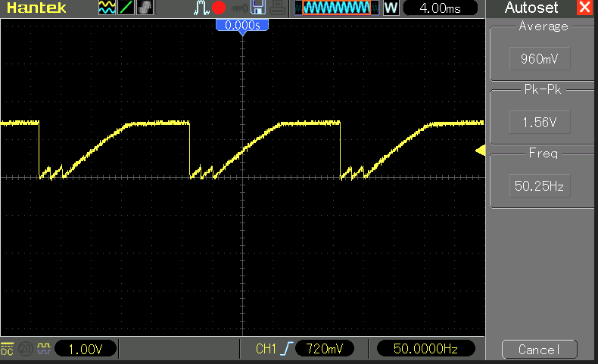
Task: Click the pulse trigger waveform icon
Action: point(202,8)
